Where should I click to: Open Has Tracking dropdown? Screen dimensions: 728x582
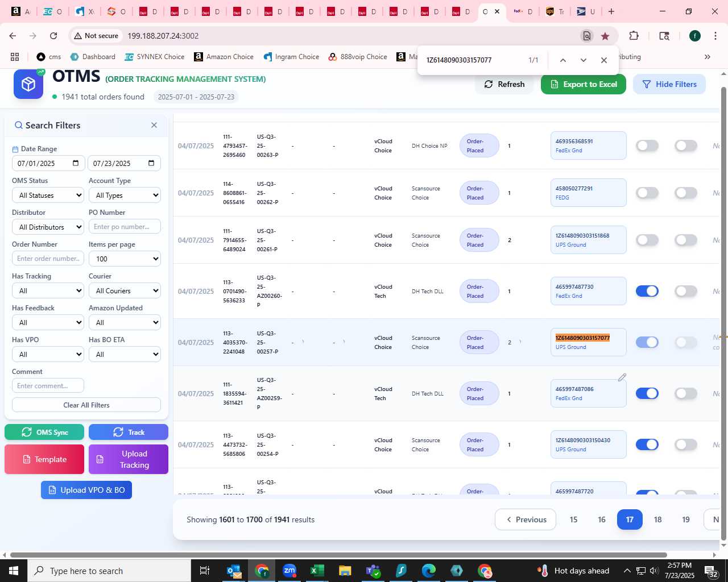tap(48, 290)
